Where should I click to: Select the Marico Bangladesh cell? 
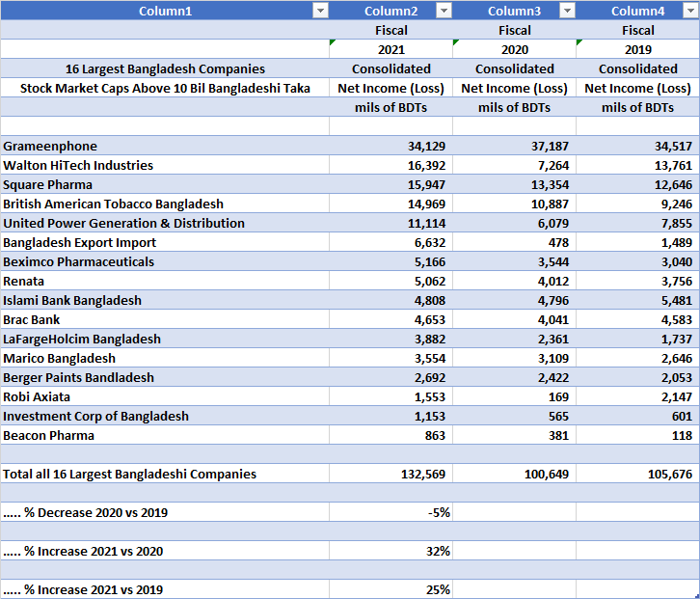165,358
